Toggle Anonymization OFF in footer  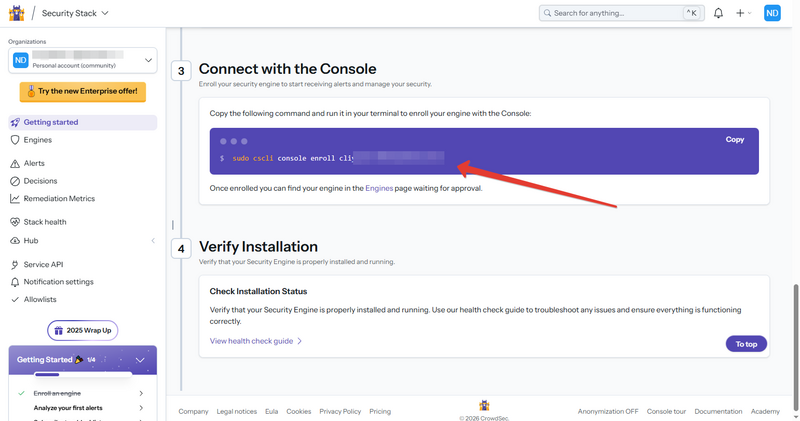(608, 411)
